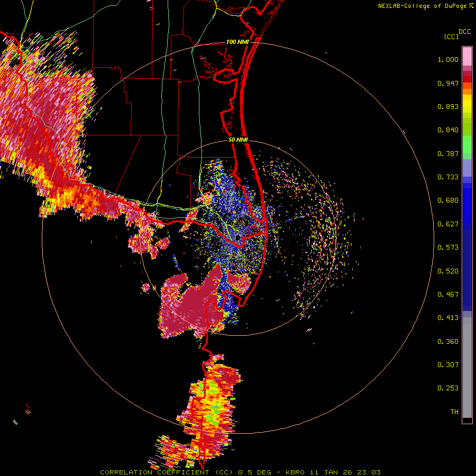Image resolution: width=476 pixels, height=476 pixels.
Task: Click the 0.680 color scale value
Action: [448, 200]
